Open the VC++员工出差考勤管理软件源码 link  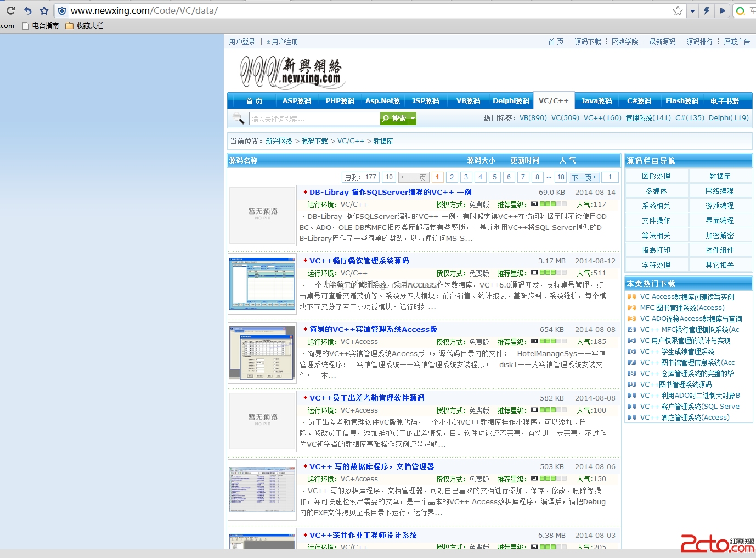pos(366,398)
